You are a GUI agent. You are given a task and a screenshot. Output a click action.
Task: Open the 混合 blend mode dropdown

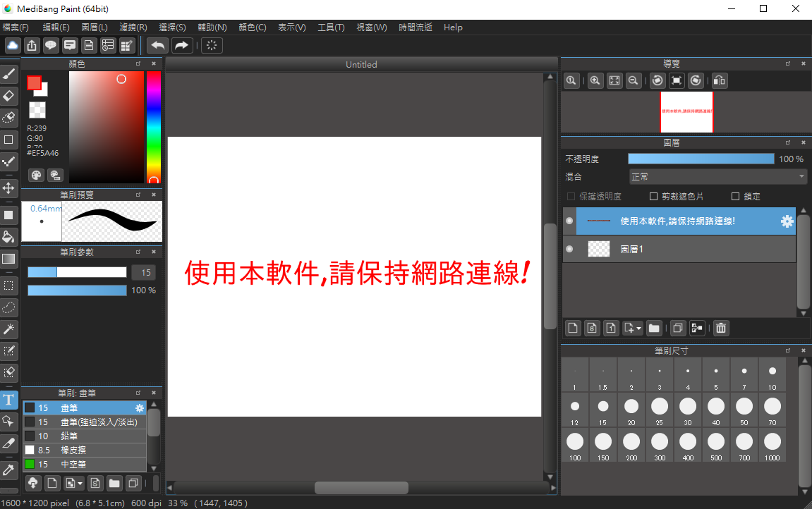pos(717,176)
